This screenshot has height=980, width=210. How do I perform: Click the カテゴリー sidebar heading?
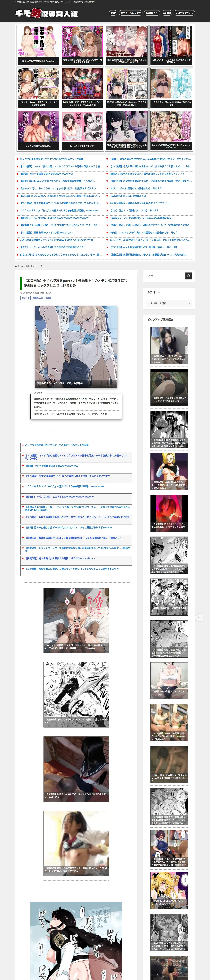[154, 292]
